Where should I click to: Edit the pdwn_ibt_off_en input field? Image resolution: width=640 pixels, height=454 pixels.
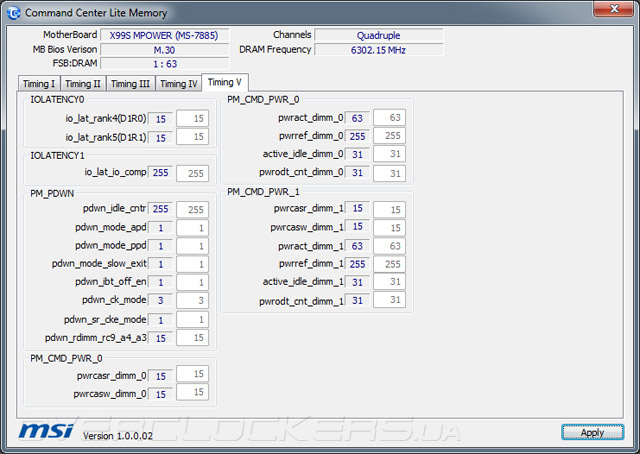point(193,282)
